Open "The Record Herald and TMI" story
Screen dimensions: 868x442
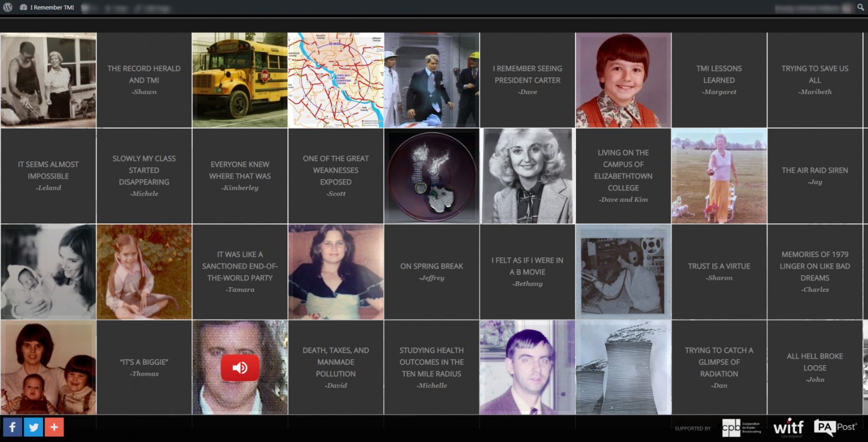[144, 80]
